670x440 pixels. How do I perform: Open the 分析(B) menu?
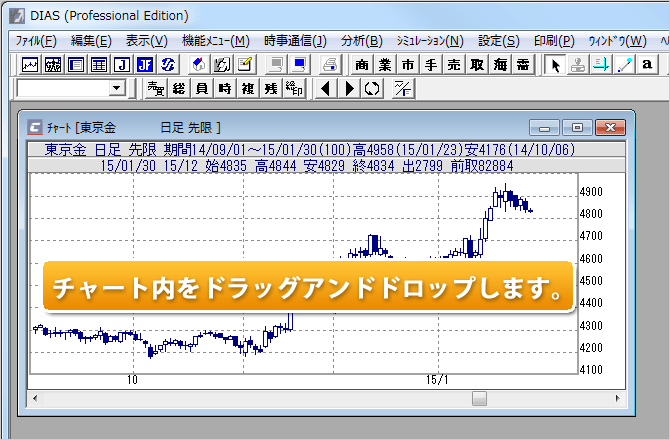click(361, 40)
